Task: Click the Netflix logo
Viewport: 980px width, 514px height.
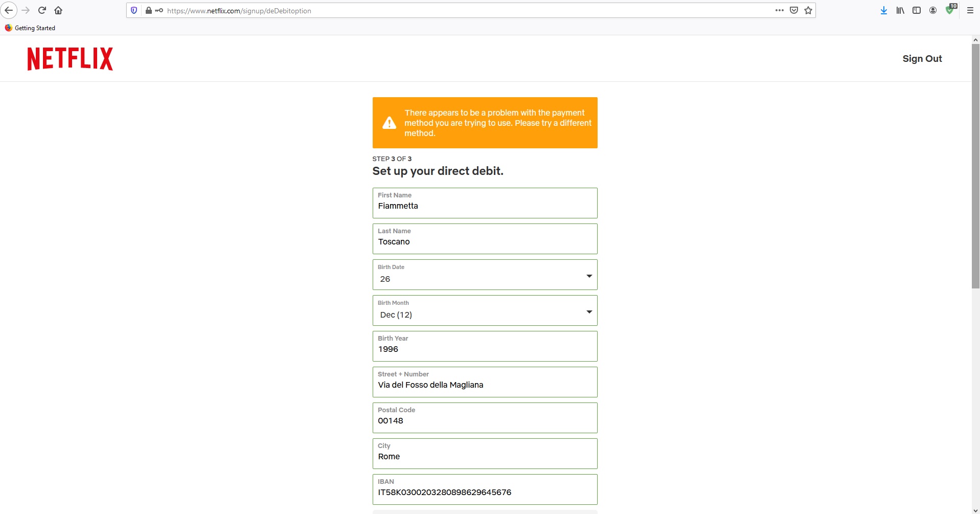Action: coord(70,59)
